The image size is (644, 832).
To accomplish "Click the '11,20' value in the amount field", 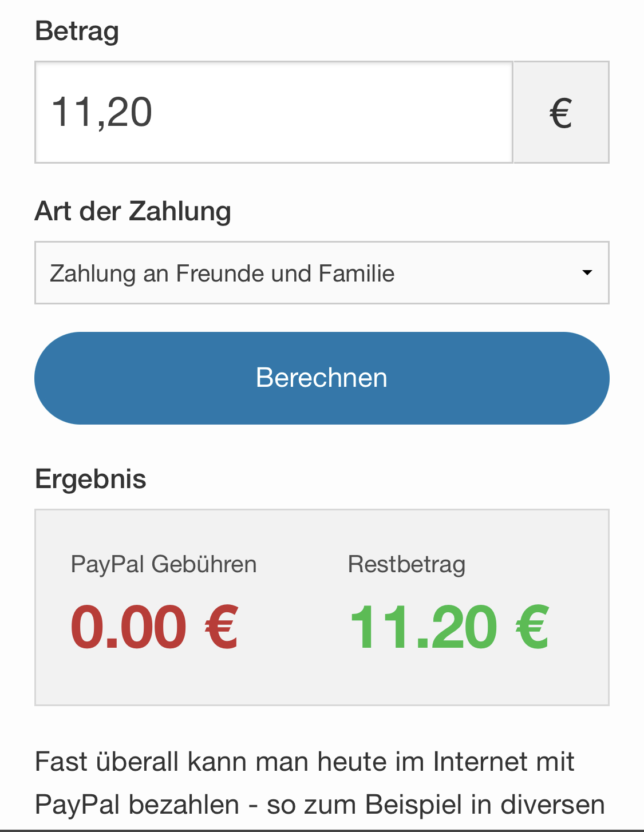I will click(x=102, y=112).
